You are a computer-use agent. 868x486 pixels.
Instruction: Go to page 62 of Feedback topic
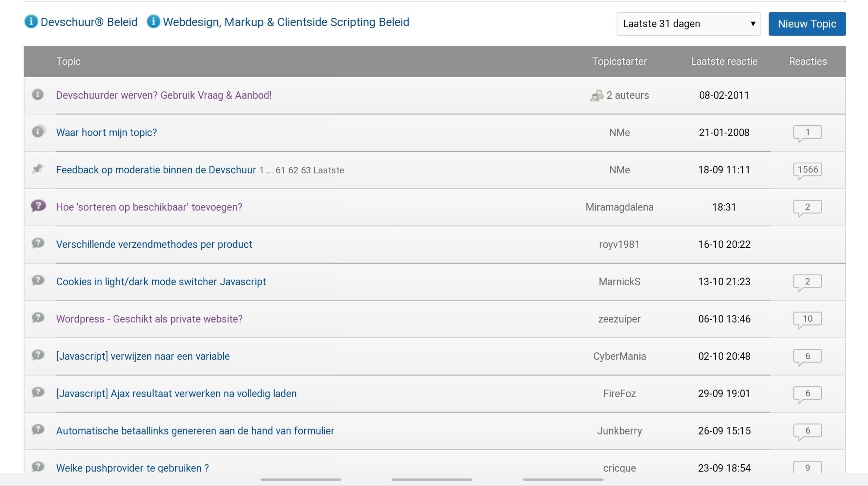(x=293, y=170)
